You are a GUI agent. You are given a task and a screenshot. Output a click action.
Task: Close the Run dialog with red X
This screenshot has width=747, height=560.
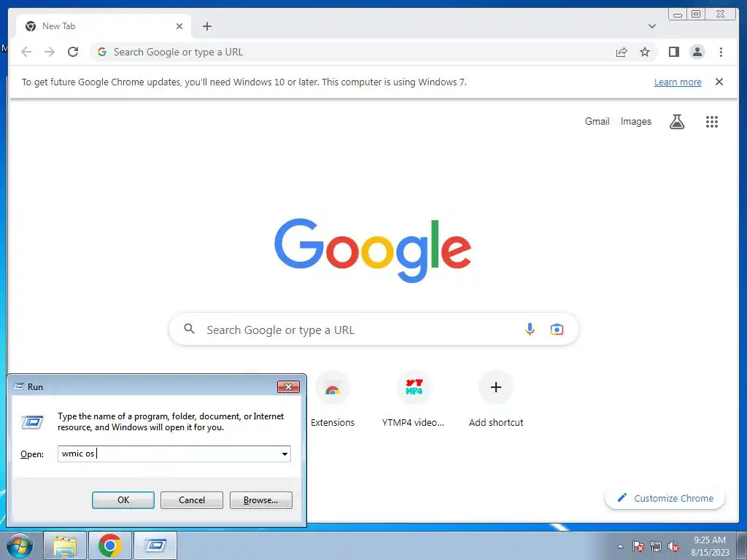(x=288, y=386)
